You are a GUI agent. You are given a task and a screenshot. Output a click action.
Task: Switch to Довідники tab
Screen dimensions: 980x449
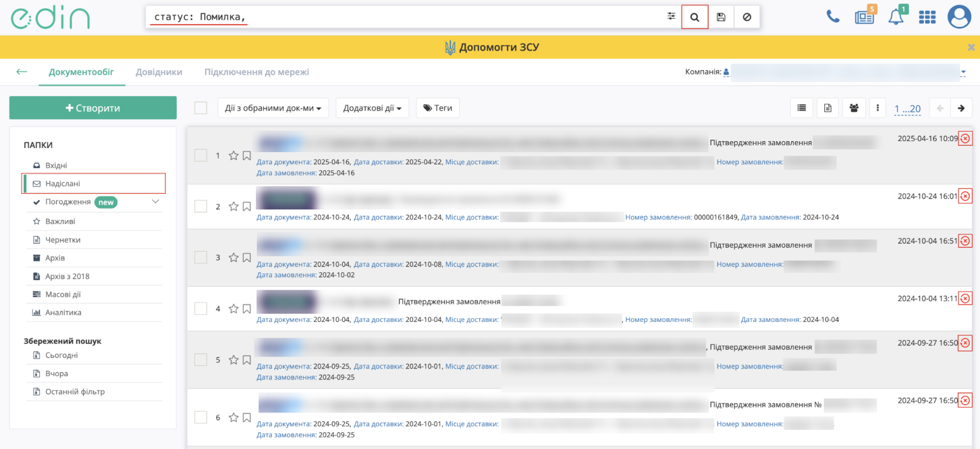click(x=159, y=72)
